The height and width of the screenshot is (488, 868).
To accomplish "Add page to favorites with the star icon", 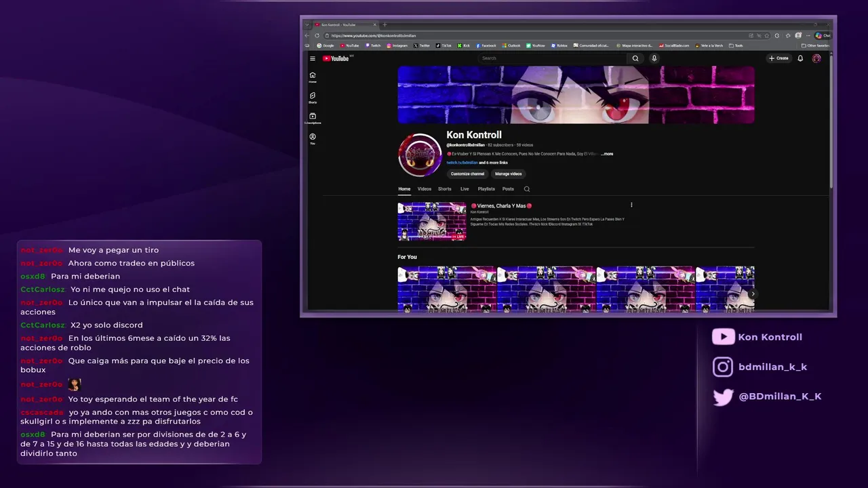I will (767, 35).
